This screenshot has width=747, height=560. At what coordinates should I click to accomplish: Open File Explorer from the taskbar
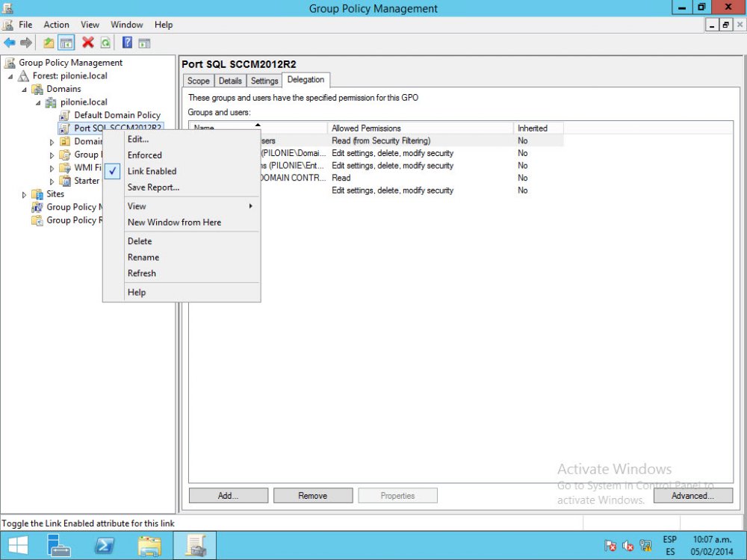(149, 546)
